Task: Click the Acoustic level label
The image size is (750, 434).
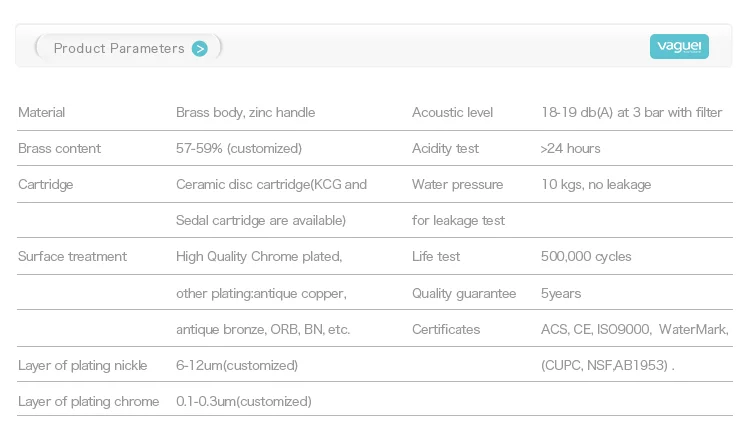Action: pyautogui.click(x=452, y=113)
